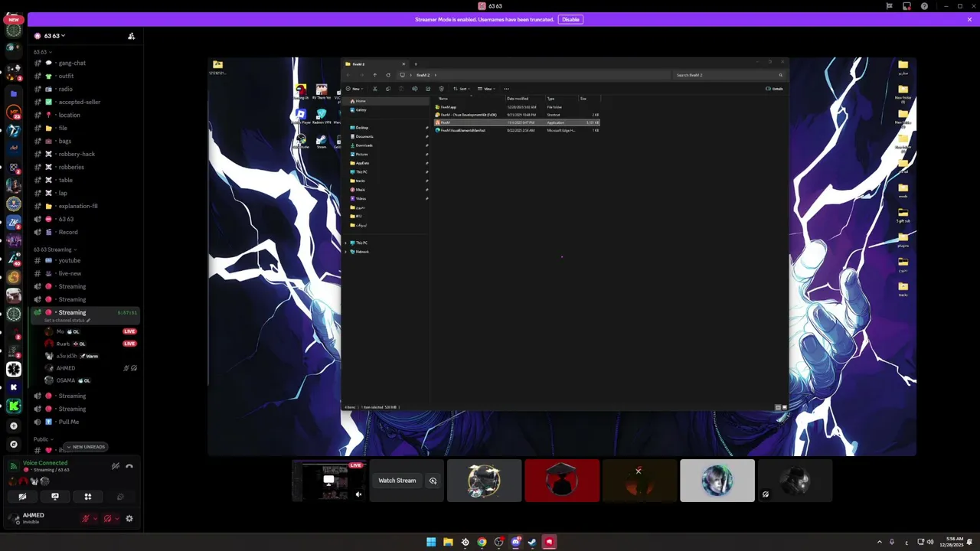
Task: Open the robberies text channel
Action: [x=85, y=167]
